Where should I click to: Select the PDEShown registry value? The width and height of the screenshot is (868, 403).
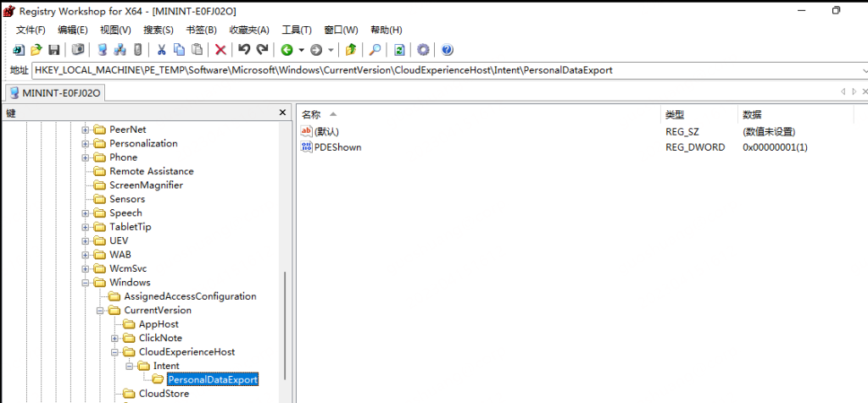(337, 147)
